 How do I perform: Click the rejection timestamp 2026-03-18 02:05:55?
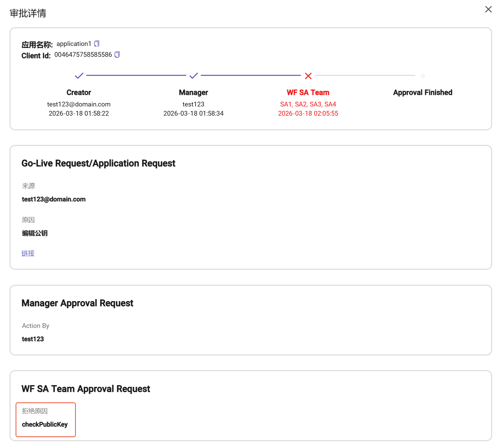[308, 114]
